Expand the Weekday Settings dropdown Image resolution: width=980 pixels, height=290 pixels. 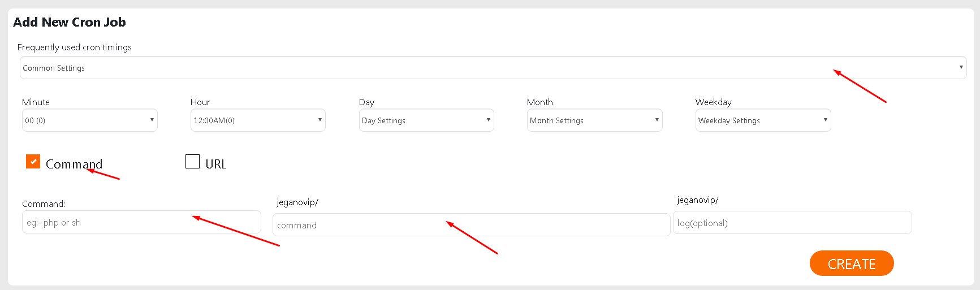click(x=763, y=120)
